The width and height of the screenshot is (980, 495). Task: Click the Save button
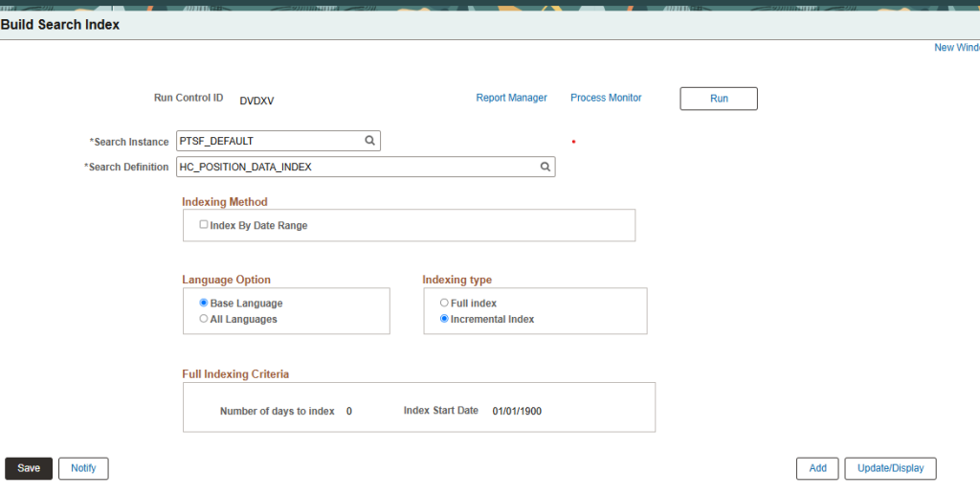[29, 468]
